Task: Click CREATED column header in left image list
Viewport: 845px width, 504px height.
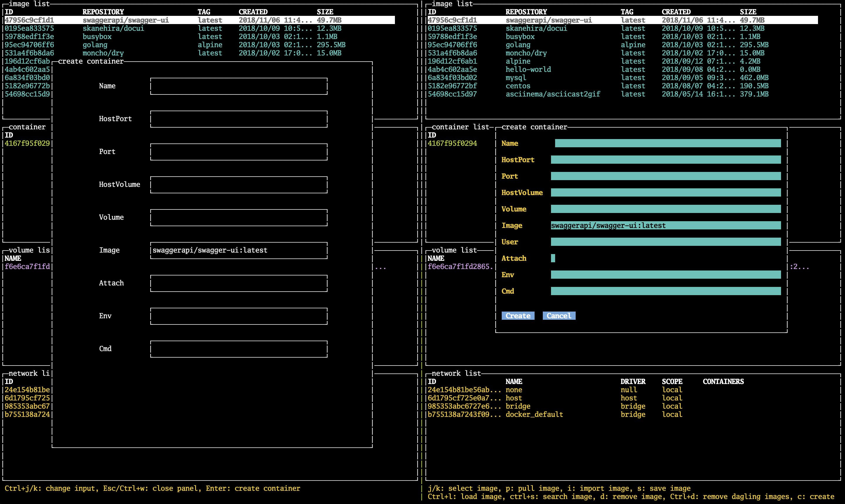Action: (253, 12)
